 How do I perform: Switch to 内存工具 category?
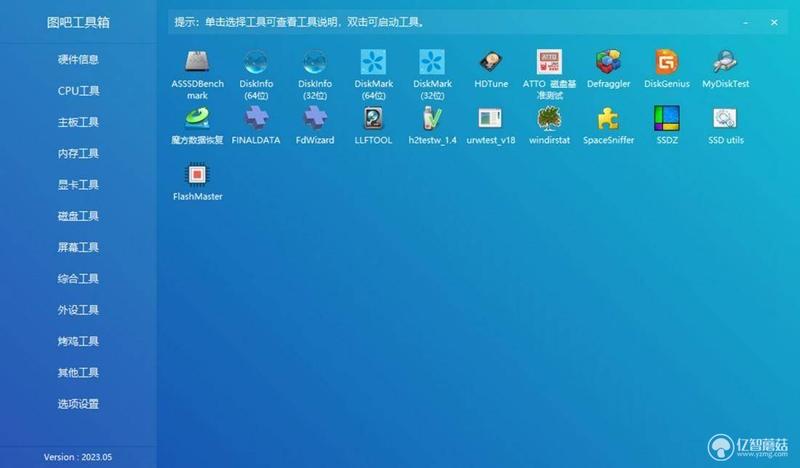[x=78, y=153]
